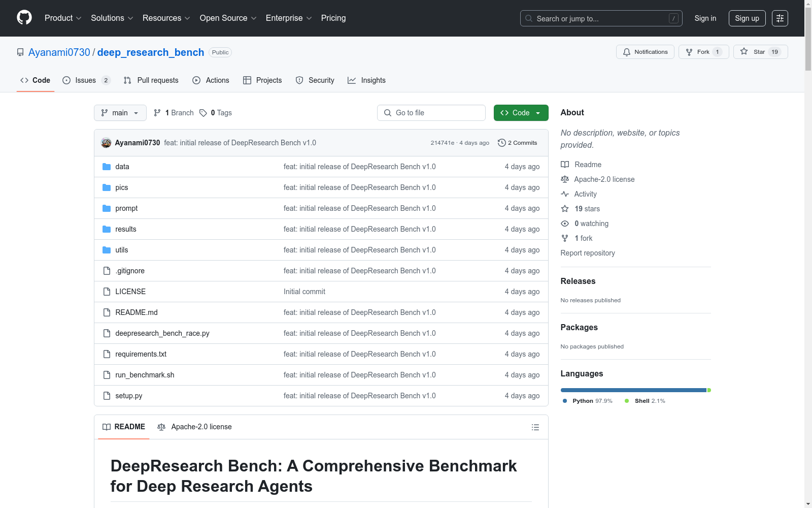Click the watchers eye icon

pos(564,224)
